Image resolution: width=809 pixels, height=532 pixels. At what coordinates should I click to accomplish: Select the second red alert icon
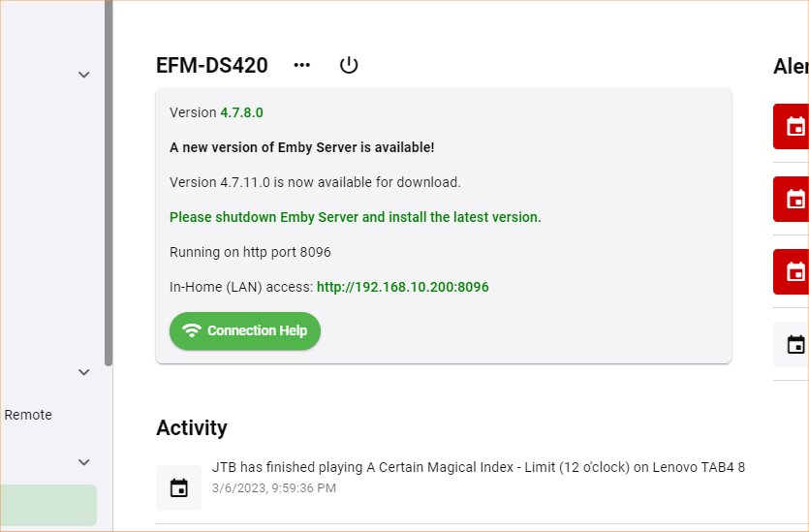[x=794, y=199]
